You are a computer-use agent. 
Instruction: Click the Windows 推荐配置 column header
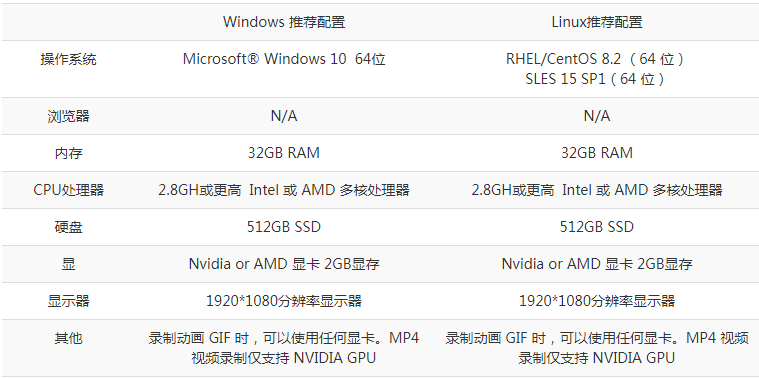284,22
